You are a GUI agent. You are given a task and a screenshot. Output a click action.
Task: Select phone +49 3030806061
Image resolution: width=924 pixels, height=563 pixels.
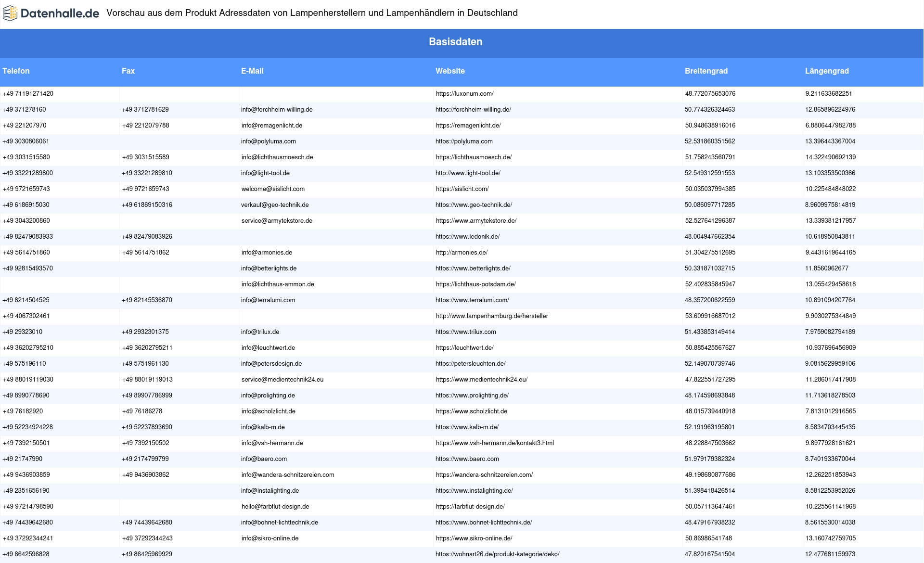pos(26,141)
